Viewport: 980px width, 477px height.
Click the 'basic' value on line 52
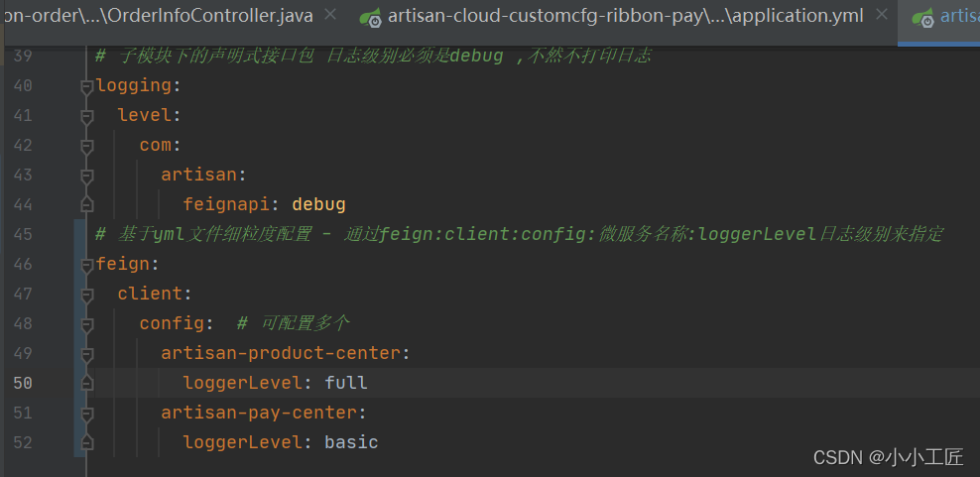[x=351, y=442]
